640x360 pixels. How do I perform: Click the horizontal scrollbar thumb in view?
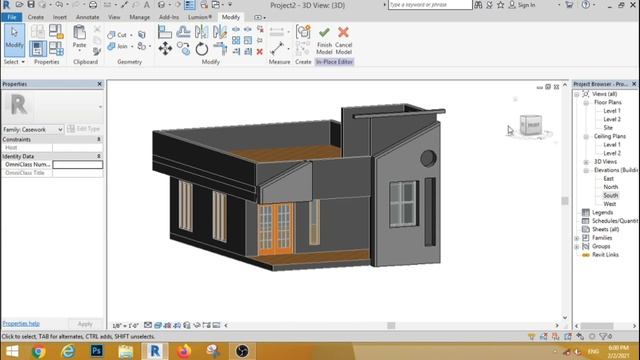tap(391, 325)
